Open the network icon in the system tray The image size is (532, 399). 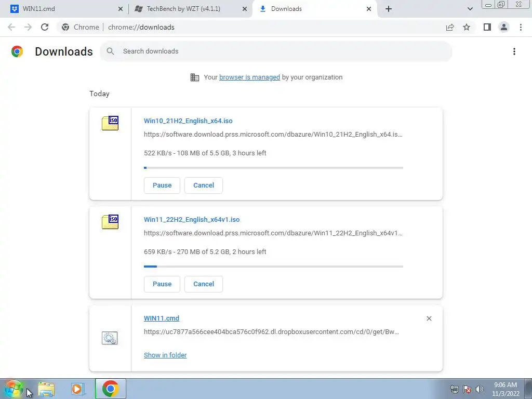click(454, 389)
